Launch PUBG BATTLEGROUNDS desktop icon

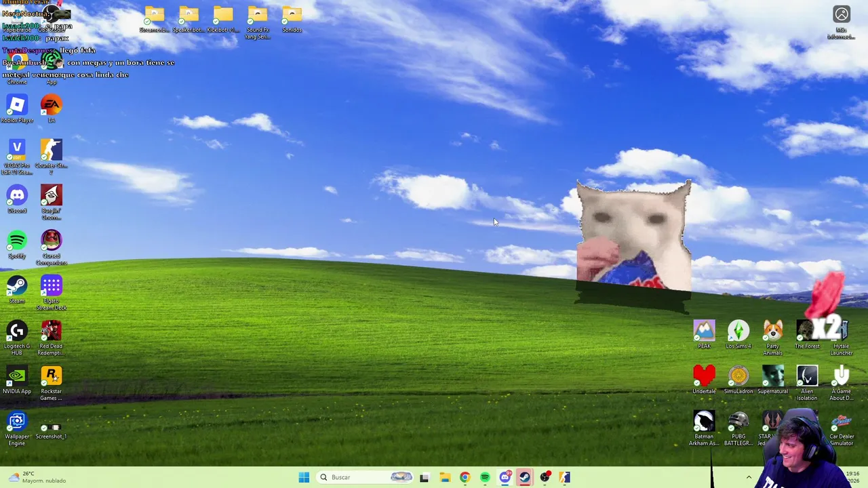pos(738,428)
